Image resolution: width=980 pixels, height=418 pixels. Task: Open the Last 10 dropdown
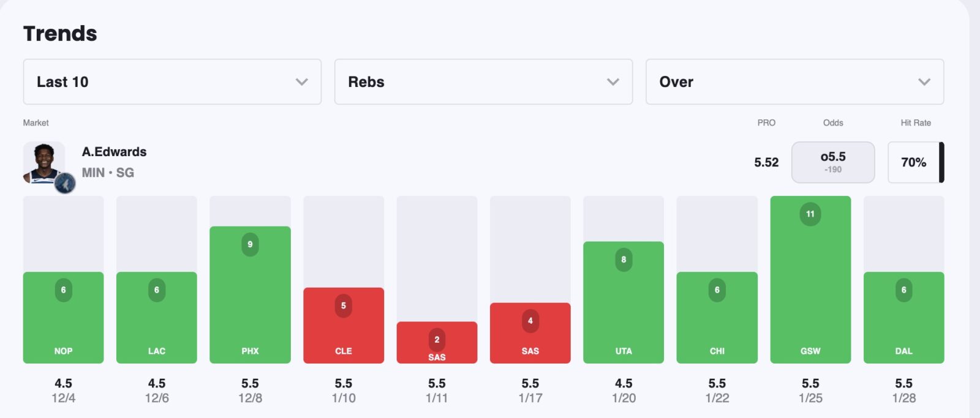[172, 82]
